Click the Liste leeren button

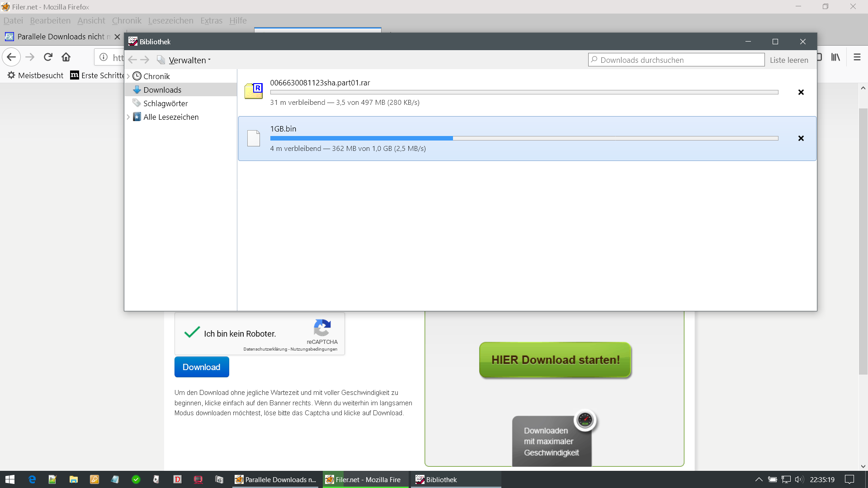789,60
